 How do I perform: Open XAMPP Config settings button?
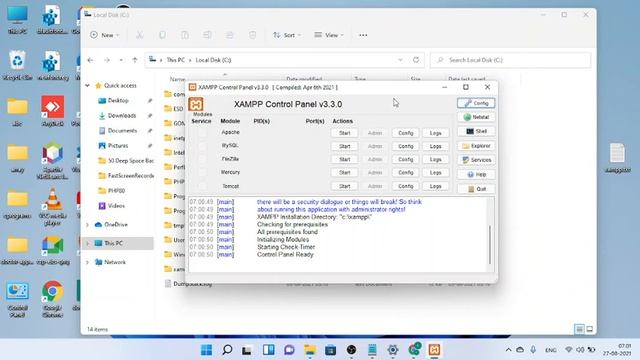pyautogui.click(x=476, y=103)
